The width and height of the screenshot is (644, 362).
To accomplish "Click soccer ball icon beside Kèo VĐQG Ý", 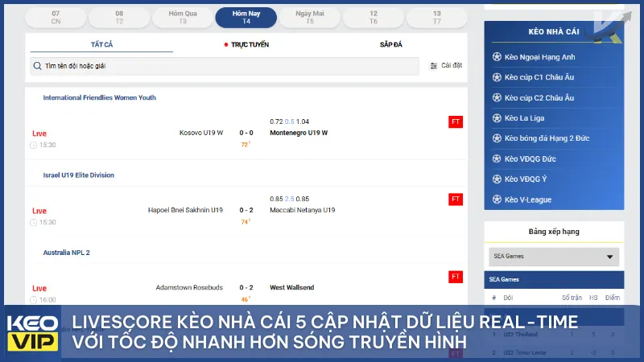I will (x=497, y=179).
